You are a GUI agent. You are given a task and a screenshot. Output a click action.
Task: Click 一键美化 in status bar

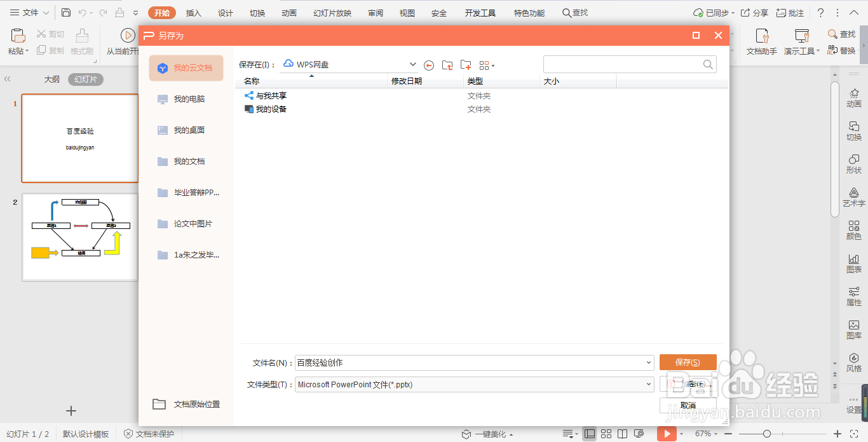487,434
